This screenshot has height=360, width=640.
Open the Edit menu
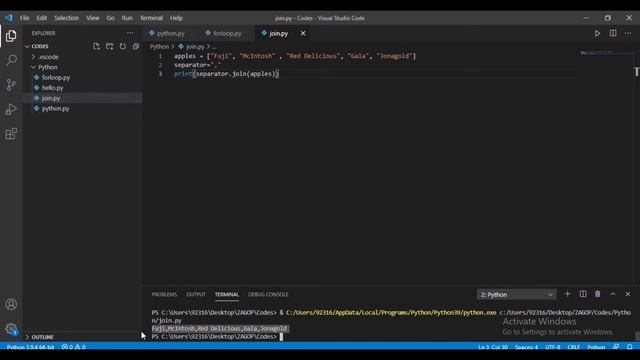coord(42,18)
